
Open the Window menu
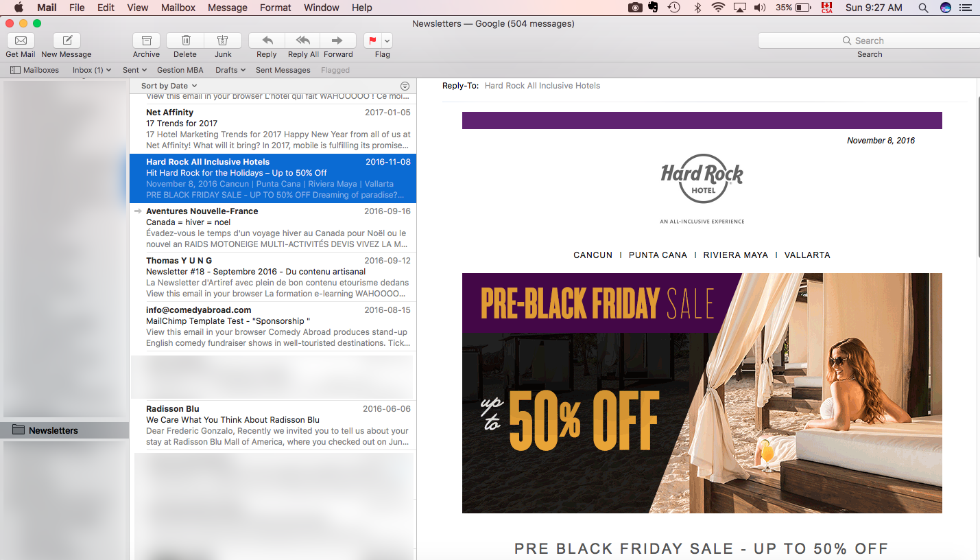coord(322,8)
